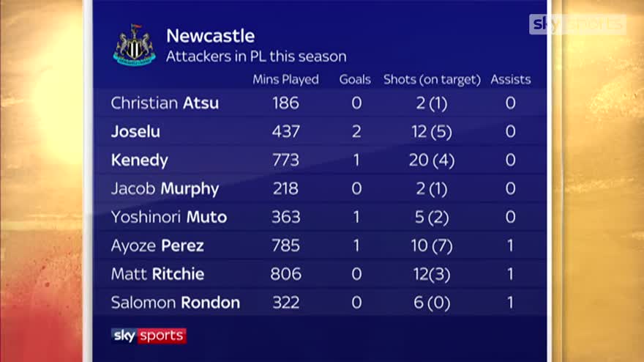Image resolution: width=644 pixels, height=362 pixels.
Task: Click the Assists column header
Action: tap(510, 80)
